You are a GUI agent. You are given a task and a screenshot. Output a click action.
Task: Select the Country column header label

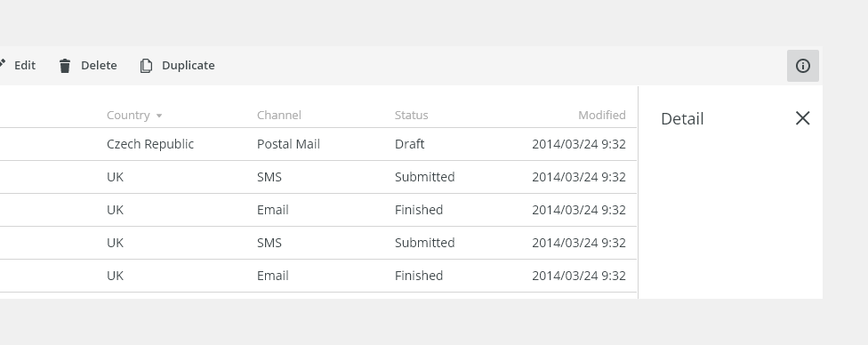click(128, 116)
